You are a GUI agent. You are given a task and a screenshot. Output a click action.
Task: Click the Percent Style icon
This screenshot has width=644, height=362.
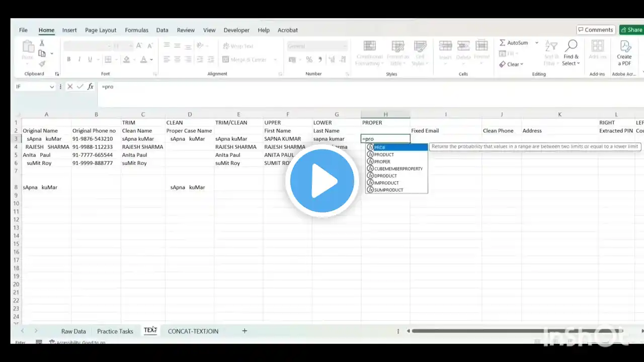pyautogui.click(x=309, y=59)
